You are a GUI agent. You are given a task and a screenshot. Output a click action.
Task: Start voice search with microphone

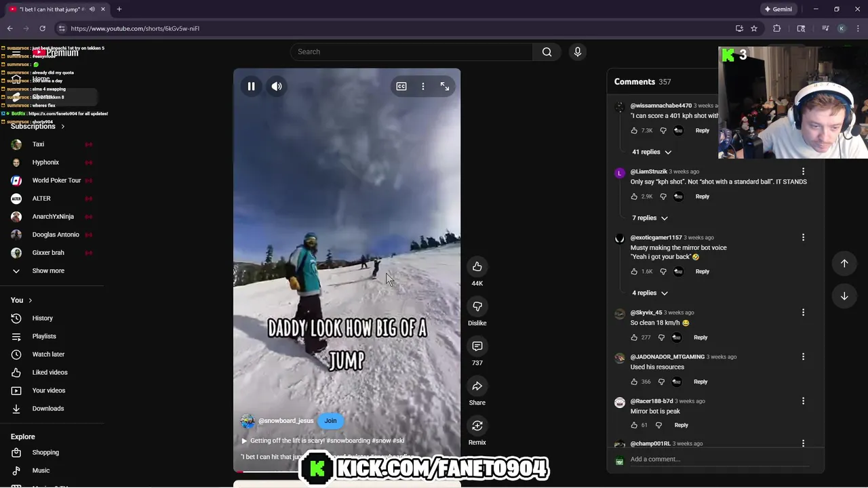pyautogui.click(x=578, y=52)
